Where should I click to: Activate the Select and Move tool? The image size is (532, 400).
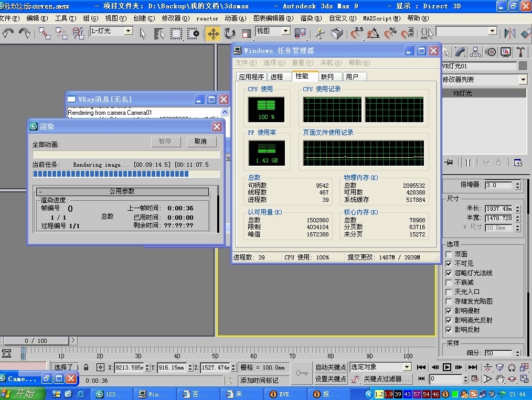tap(214, 34)
